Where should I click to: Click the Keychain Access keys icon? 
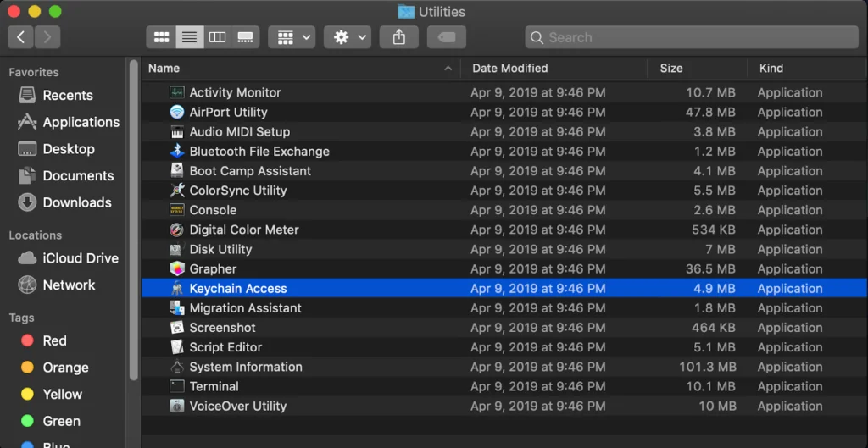click(176, 289)
